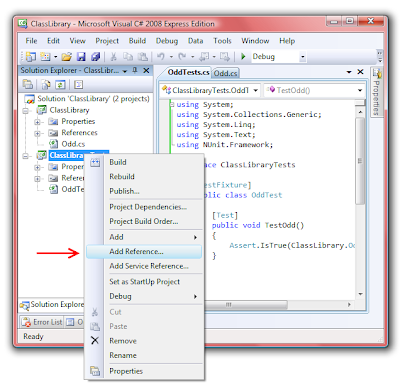Viewport: 400px width, 390px height.
Task: Switch to the Error List tab
Action: pos(42,322)
